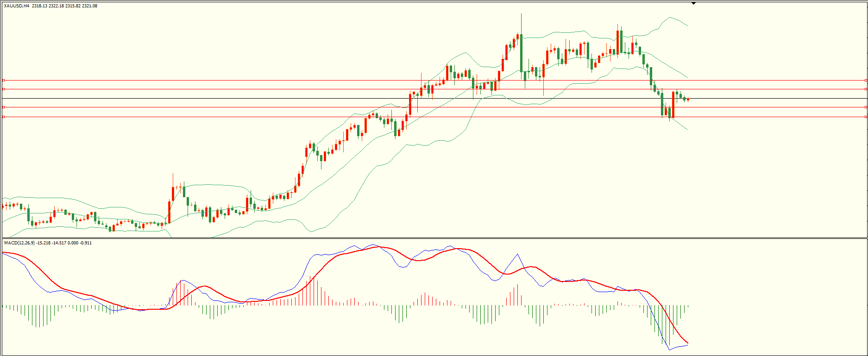This screenshot has height=356, width=868.
Task: Click left handle of red line just below black line
Action: tap(4, 107)
